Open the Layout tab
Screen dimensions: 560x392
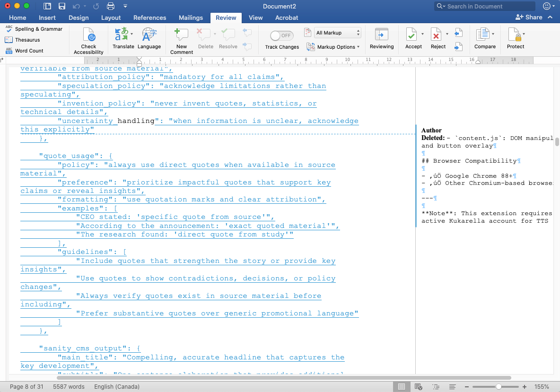(x=111, y=17)
